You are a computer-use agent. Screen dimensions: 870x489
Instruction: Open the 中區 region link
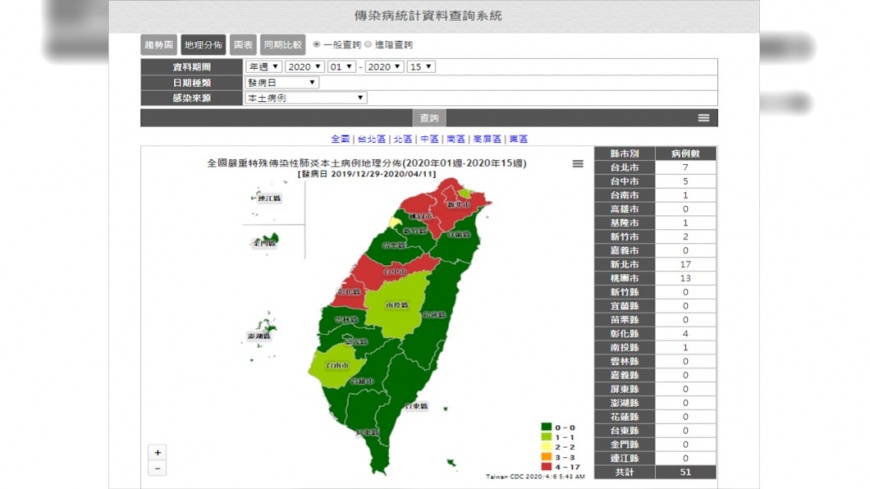click(x=429, y=139)
